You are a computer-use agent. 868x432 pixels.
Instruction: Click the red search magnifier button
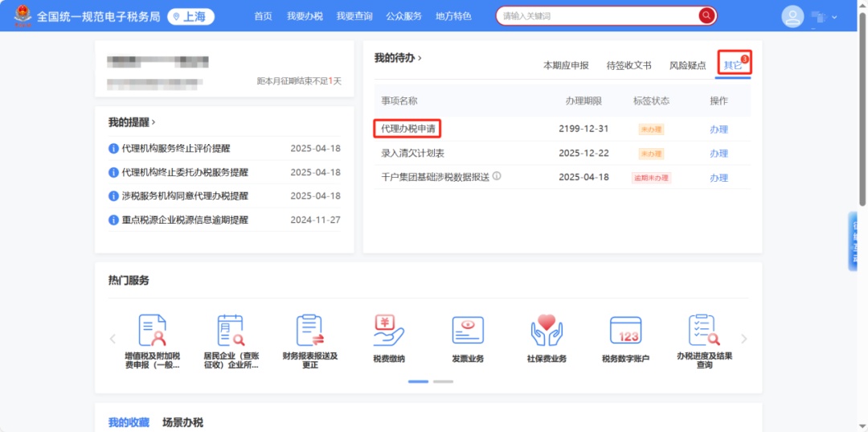click(x=706, y=16)
